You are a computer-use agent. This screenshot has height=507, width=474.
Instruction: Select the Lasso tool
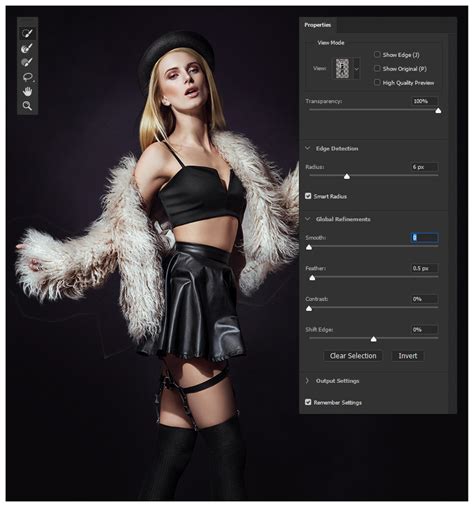tap(27, 77)
